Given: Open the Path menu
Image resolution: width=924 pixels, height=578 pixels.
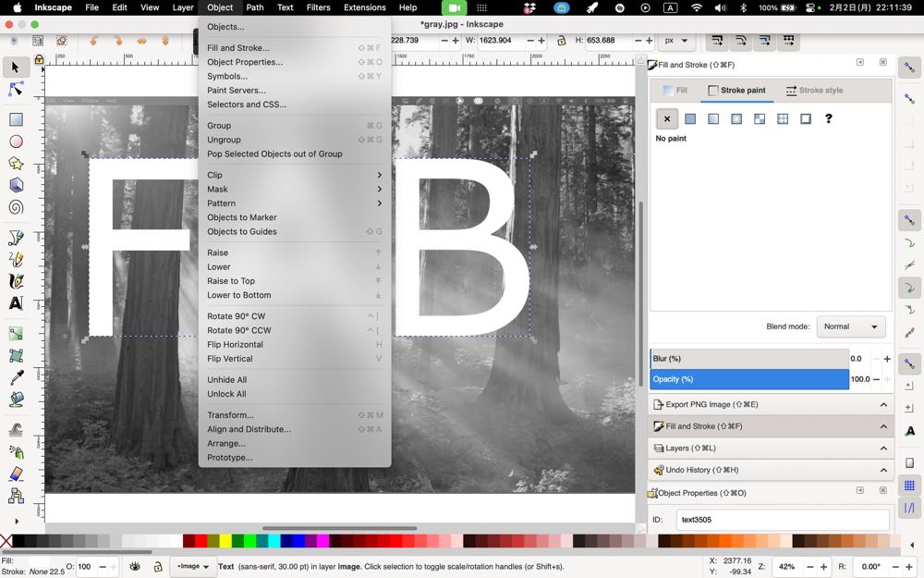Looking at the screenshot, I should pos(255,7).
